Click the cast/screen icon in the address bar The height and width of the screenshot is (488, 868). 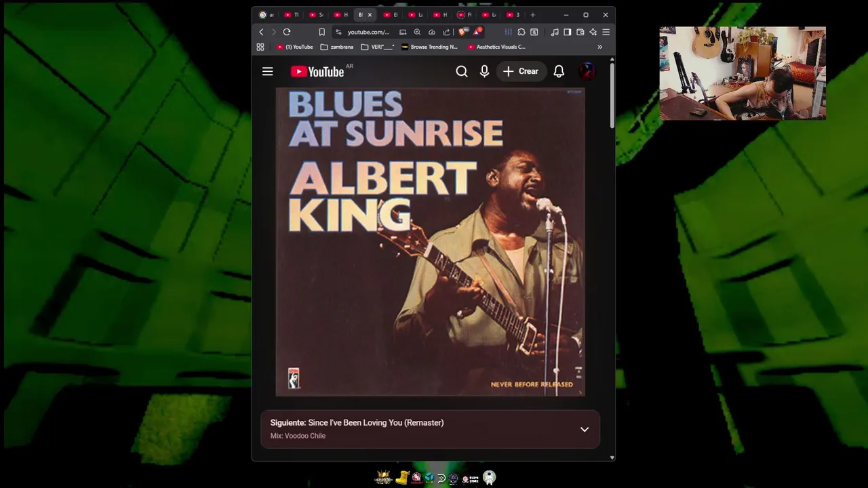403,32
